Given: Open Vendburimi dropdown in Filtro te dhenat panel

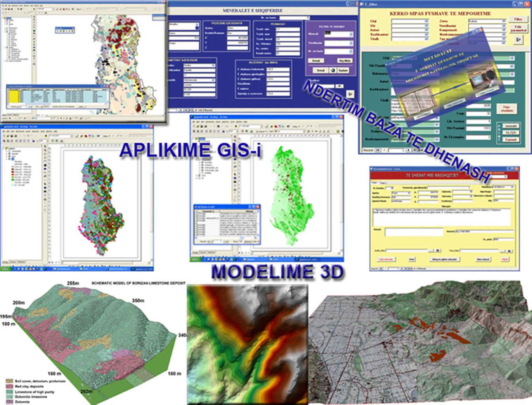Looking at the screenshot, I should point(351,43).
